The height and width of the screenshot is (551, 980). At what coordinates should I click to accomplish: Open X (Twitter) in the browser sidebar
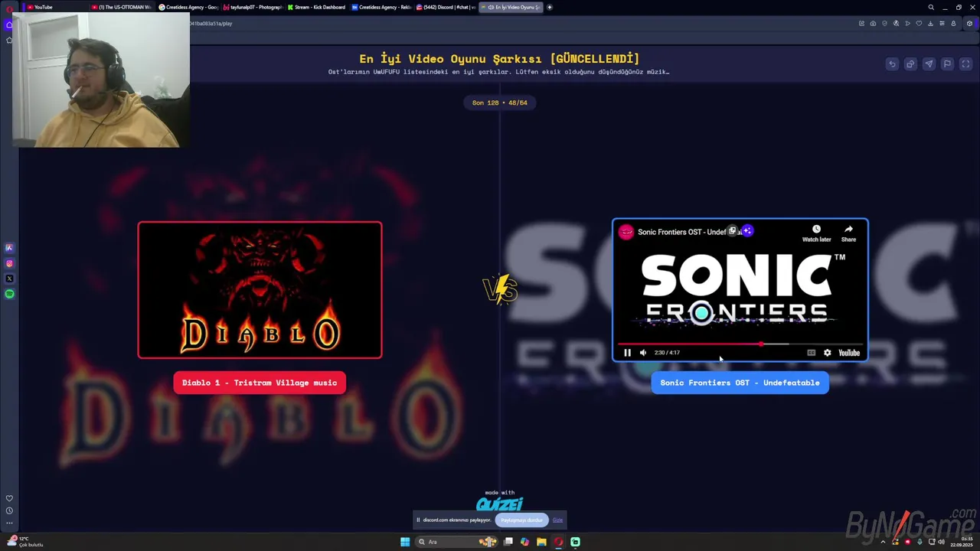9,279
